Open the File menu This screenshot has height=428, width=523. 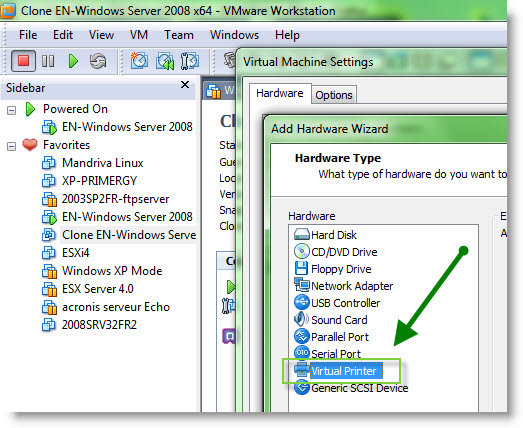tap(28, 35)
